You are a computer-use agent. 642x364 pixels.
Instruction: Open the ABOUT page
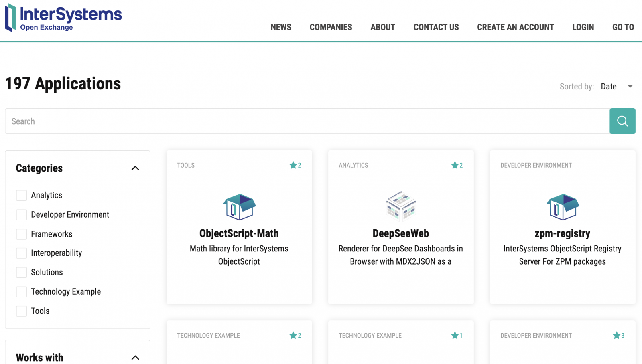click(x=383, y=27)
